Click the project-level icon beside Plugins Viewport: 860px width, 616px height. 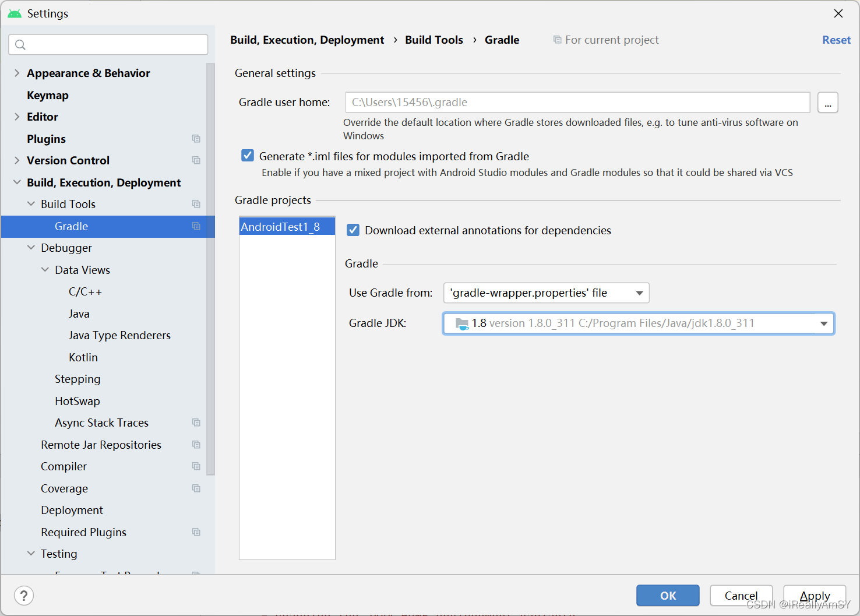click(x=196, y=139)
